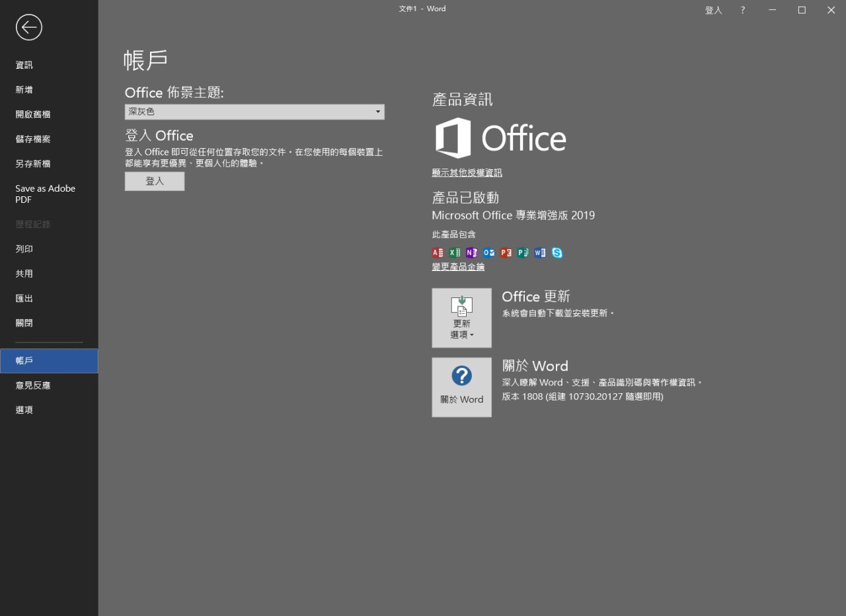846x616 pixels.
Task: Click the Word product icon
Action: point(541,252)
